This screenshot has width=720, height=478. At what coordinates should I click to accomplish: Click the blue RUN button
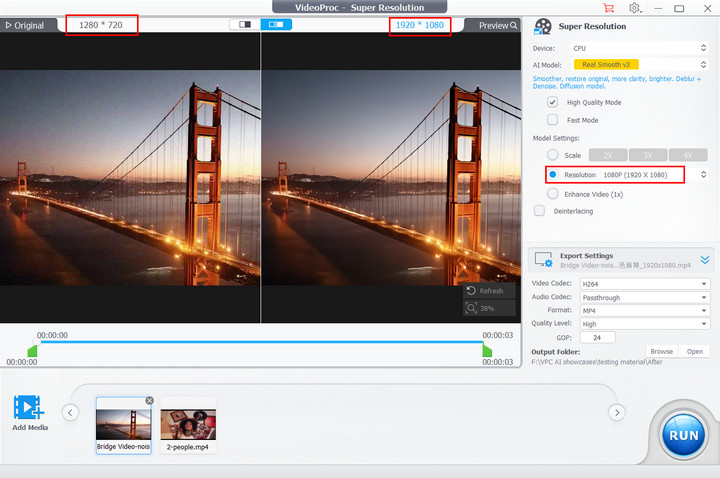pos(683,435)
